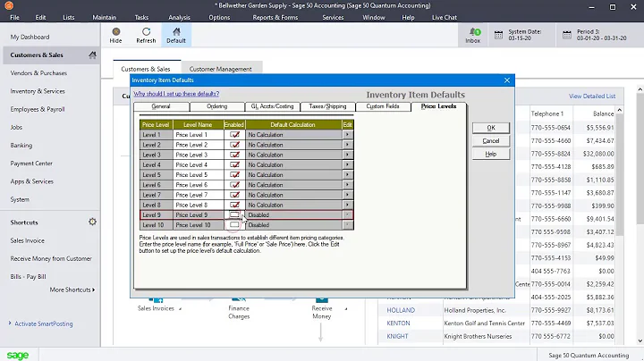
Task: Uncheck Enabled box for Level 6
Action: (234, 185)
